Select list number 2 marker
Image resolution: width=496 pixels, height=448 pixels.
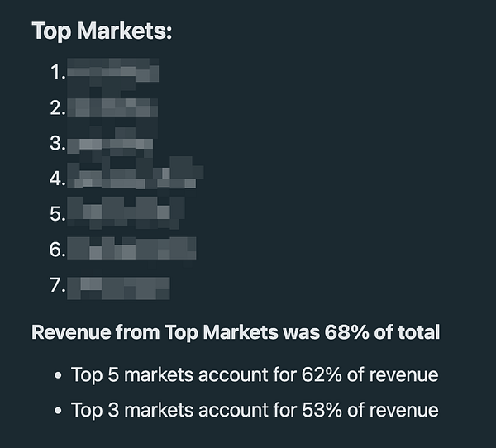pyautogui.click(x=58, y=108)
